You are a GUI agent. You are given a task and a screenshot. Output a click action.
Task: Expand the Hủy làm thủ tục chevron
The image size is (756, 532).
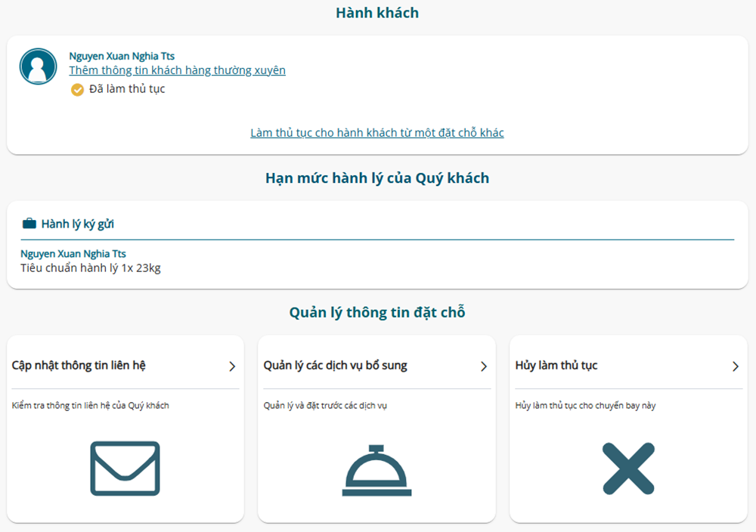pos(735,366)
